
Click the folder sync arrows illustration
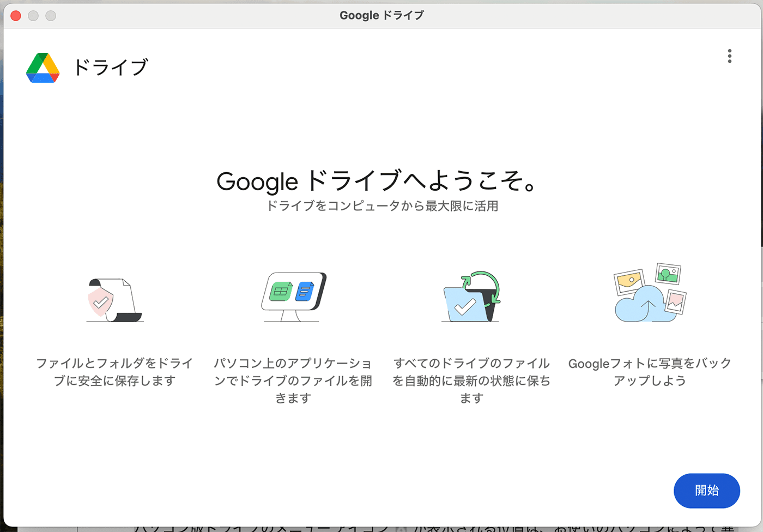pyautogui.click(x=471, y=297)
